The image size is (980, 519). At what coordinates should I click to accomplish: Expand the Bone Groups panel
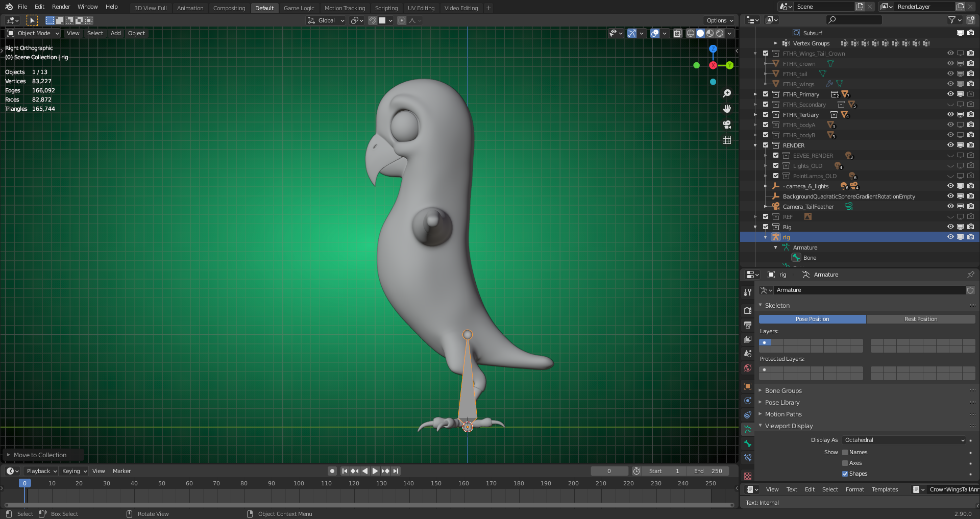783,391
